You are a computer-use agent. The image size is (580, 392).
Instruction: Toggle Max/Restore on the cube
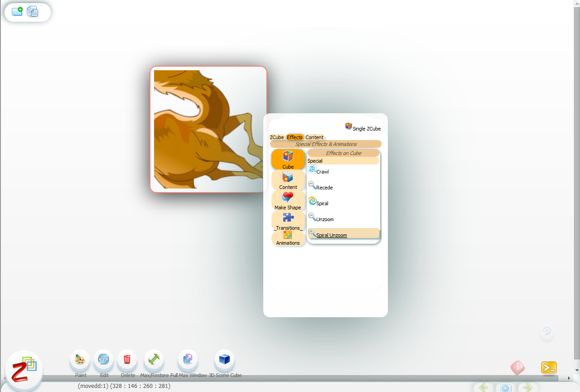pos(154,360)
